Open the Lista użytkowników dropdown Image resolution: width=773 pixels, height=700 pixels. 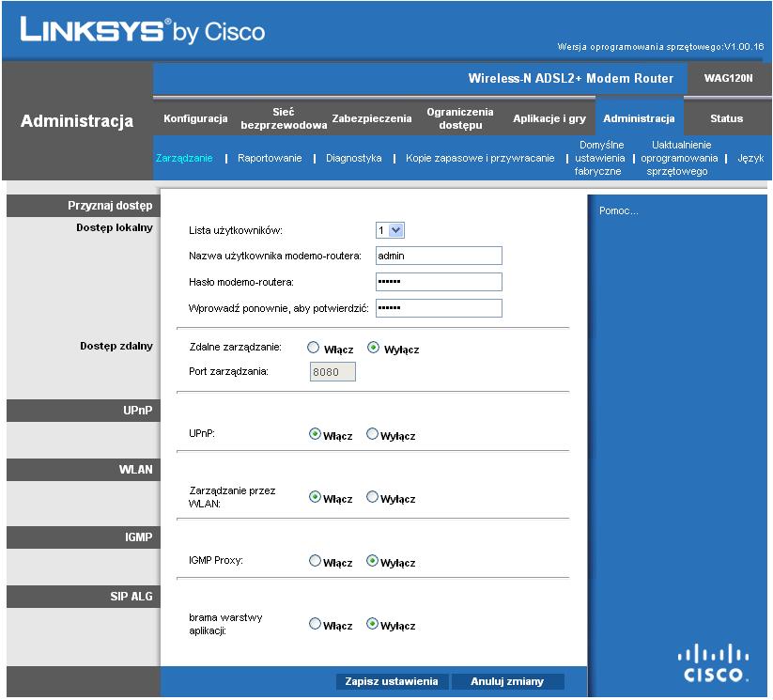(x=390, y=230)
